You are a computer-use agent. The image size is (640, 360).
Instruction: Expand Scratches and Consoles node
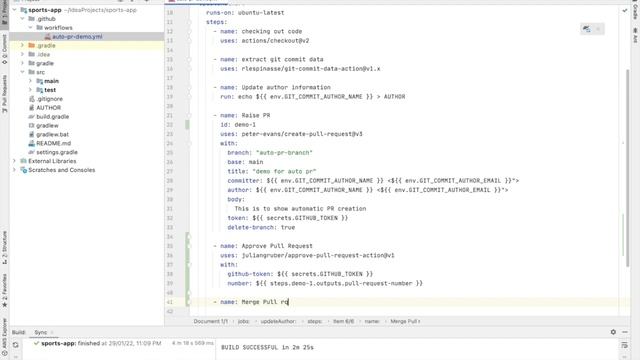[x=15, y=170]
